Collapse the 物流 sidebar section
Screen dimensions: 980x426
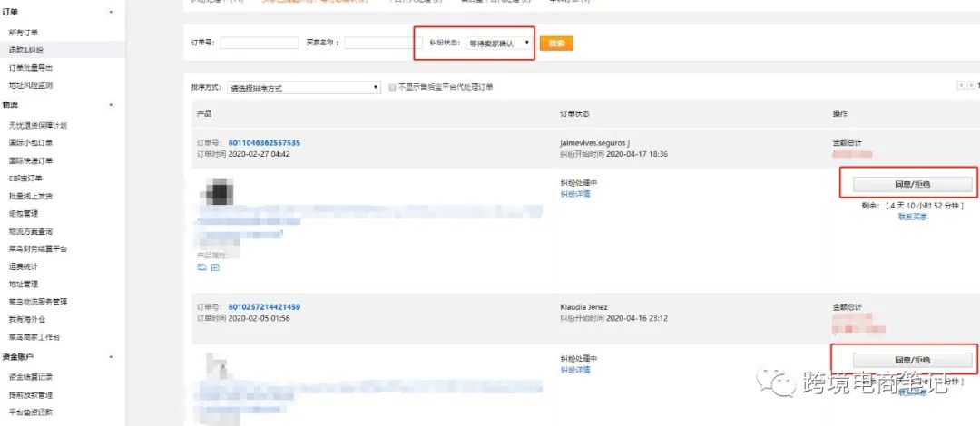[112, 105]
